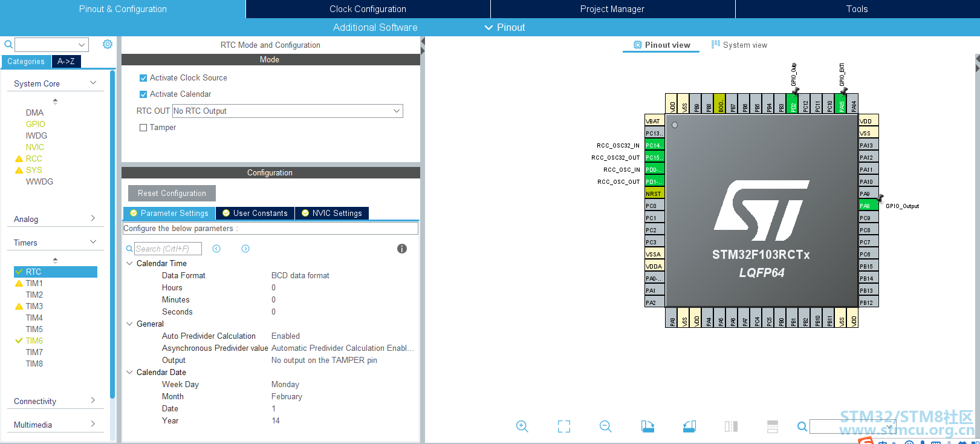The image size is (980, 444).
Task: Open the NVIC Settings tab
Action: point(332,213)
